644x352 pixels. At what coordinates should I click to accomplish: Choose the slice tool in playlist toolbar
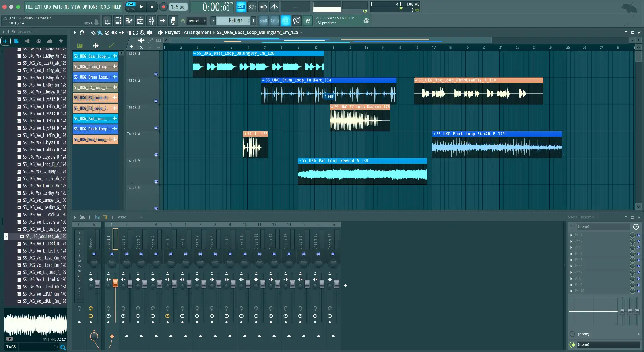click(128, 33)
